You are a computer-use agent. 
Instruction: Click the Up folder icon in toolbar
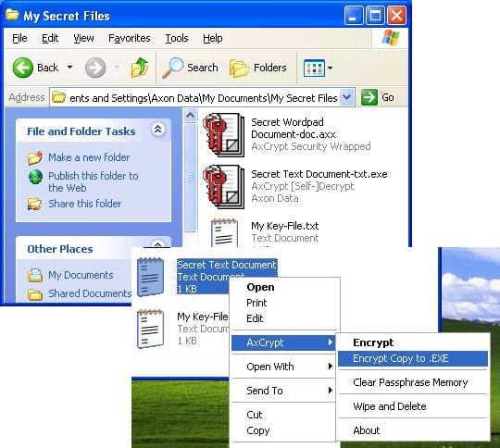click(x=140, y=68)
